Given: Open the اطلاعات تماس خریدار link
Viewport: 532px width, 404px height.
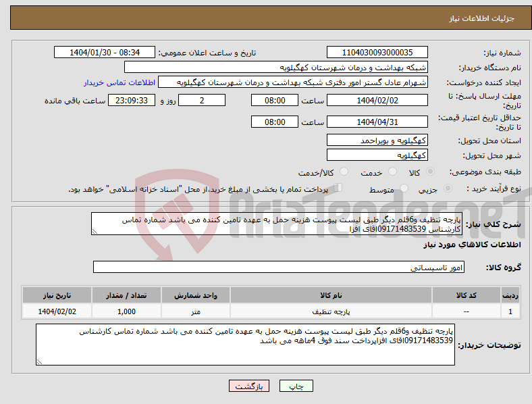Looking at the screenshot, I should (119, 82).
